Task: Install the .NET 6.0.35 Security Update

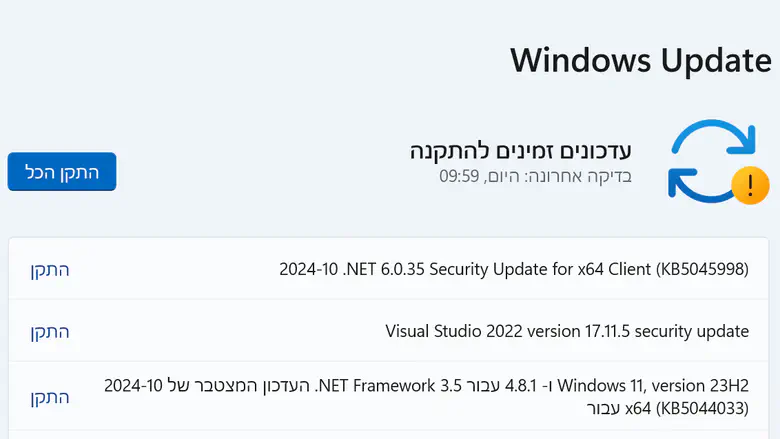Action: pyautogui.click(x=49, y=270)
